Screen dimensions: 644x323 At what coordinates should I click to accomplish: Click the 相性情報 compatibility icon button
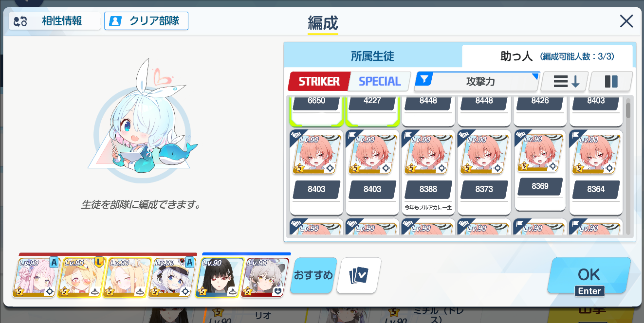point(55,21)
